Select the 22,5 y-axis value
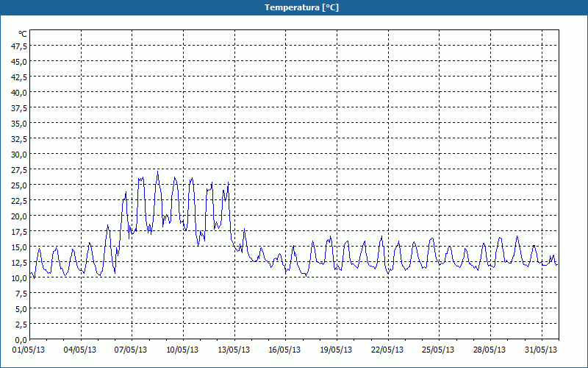The height and width of the screenshot is (368, 588). [x=20, y=201]
